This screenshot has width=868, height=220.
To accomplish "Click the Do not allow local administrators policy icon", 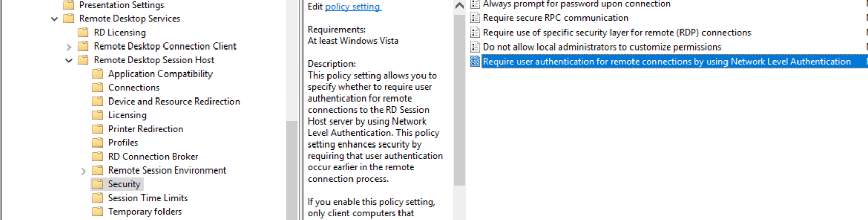I will pyautogui.click(x=475, y=47).
